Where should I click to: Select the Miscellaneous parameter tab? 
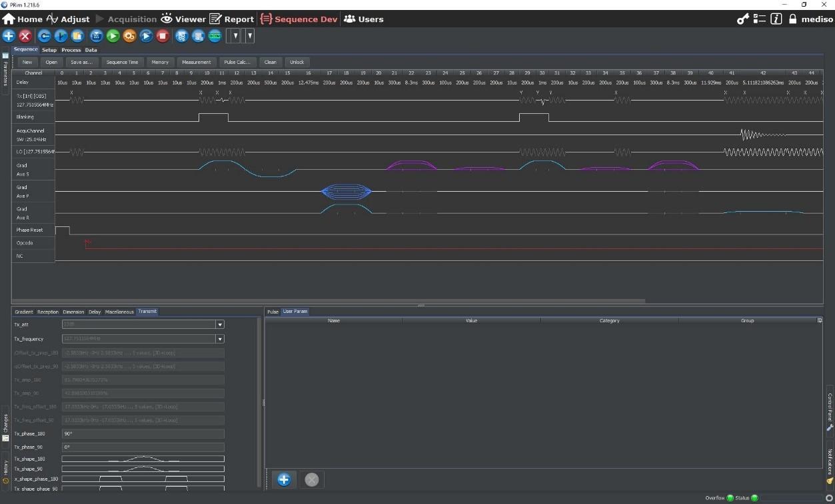click(x=119, y=312)
